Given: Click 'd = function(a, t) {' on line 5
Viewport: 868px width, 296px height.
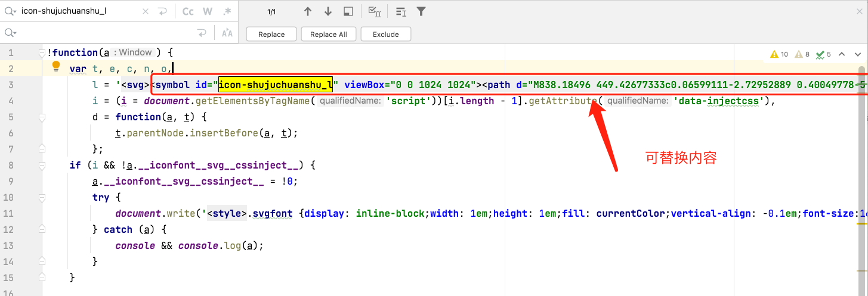Looking at the screenshot, I should click(x=150, y=117).
